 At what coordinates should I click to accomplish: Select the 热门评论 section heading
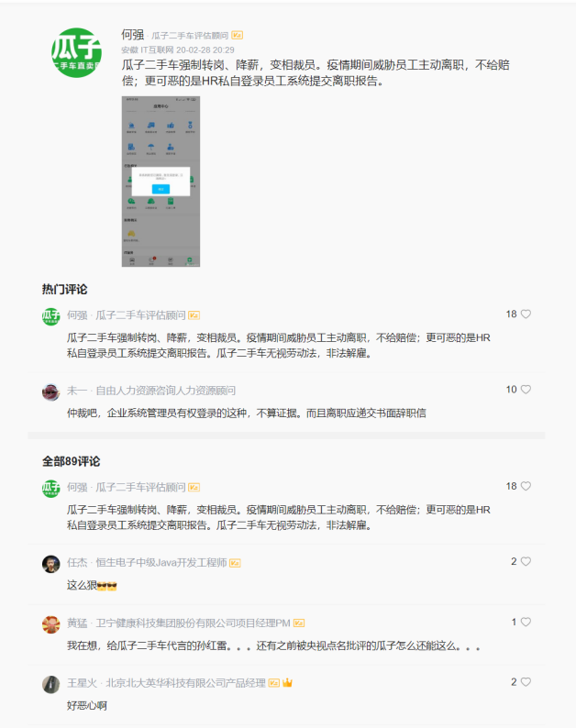(64, 289)
